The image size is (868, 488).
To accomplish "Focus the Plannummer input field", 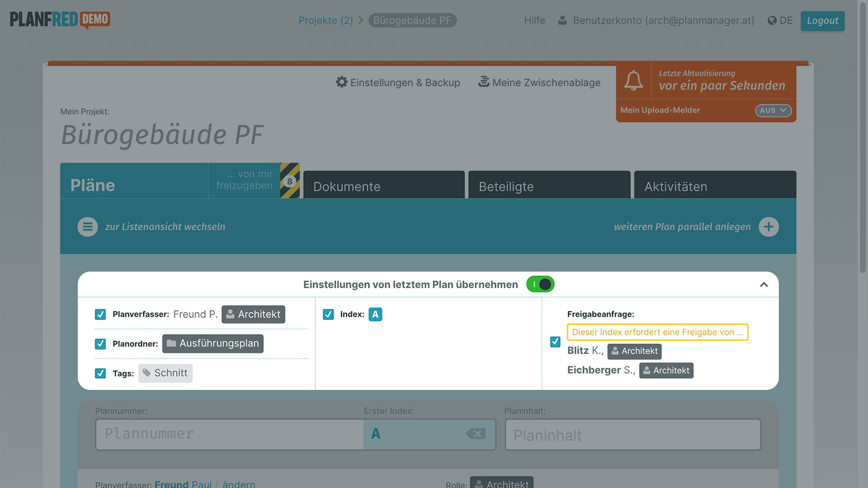I will click(229, 434).
